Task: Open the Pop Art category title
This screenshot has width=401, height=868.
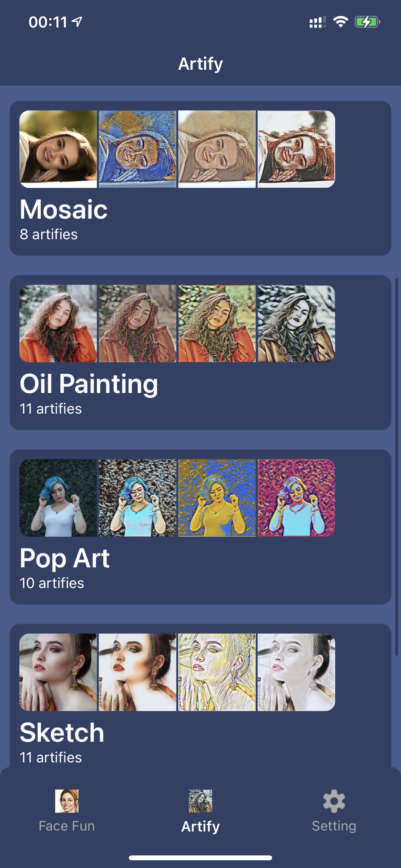Action: pos(65,558)
